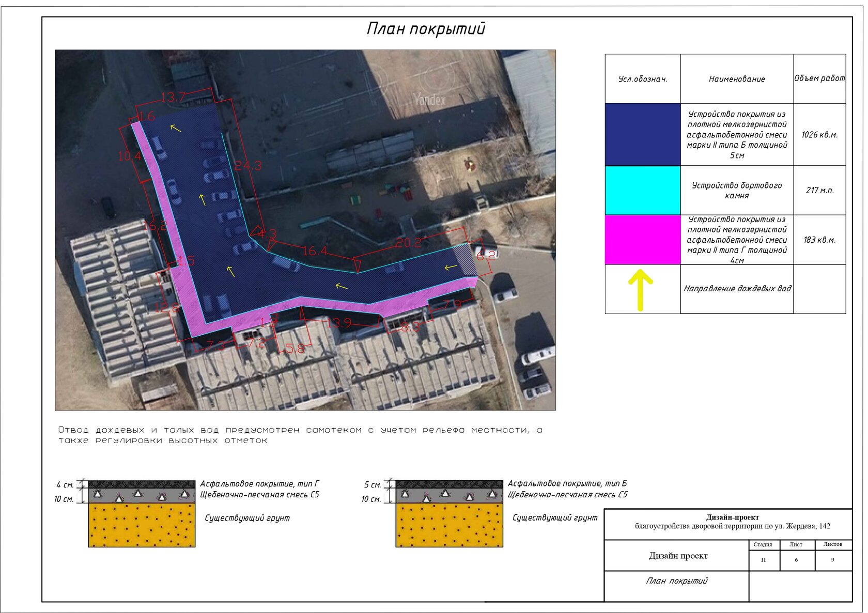Click the drainage note starting 'Отвод дождевых'

(300, 435)
